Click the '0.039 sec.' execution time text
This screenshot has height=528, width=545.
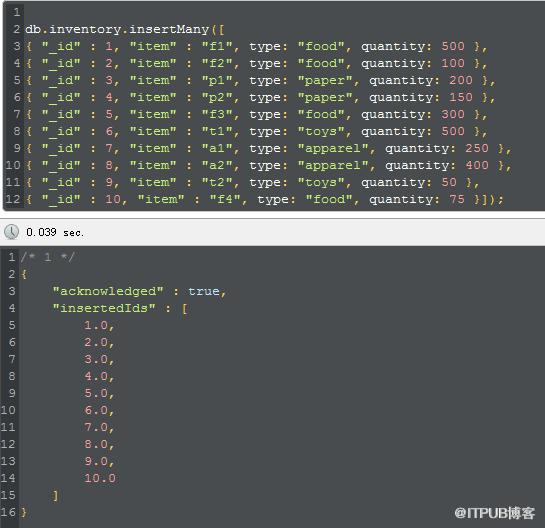(x=55, y=232)
